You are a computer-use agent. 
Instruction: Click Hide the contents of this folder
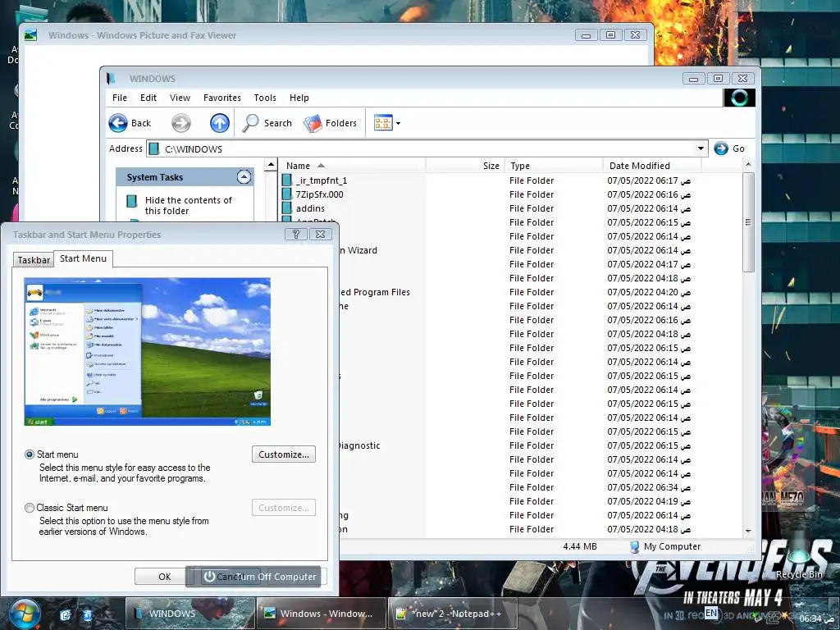pos(188,205)
